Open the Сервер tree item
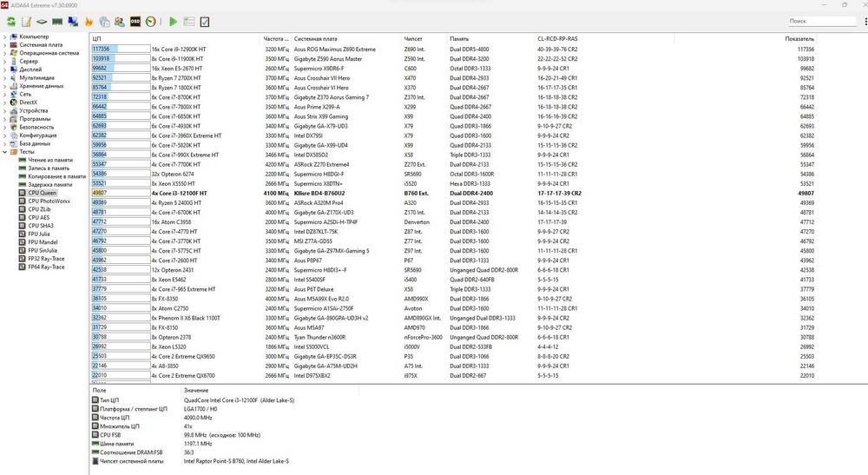Viewport: 868px width, 475px height. point(29,62)
